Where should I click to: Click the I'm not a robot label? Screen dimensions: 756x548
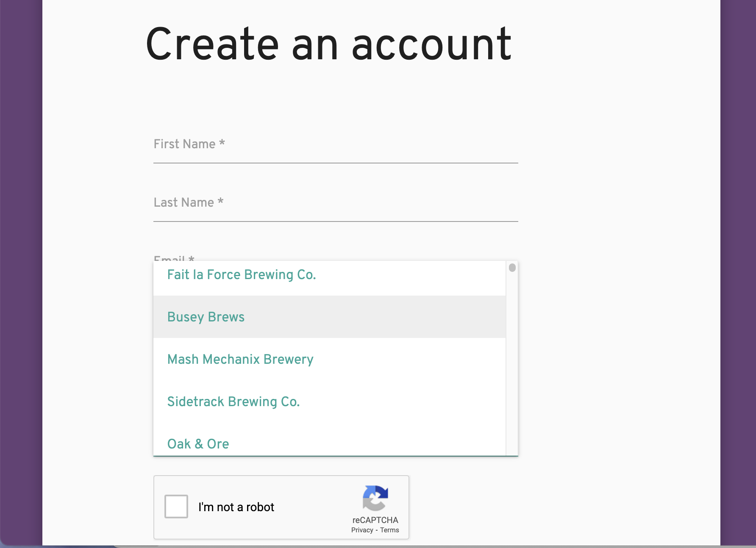point(236,507)
